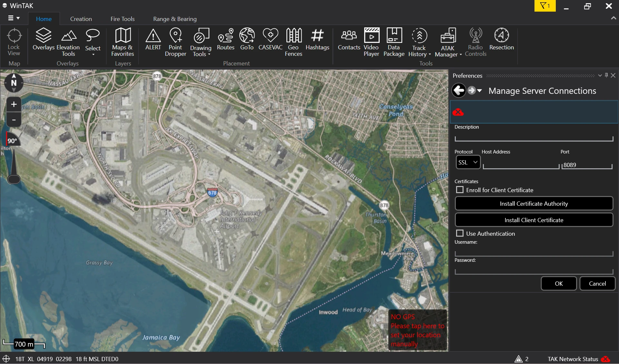Open Preferences navigation history dropdown arrow
This screenshot has width=619, height=364.
pyautogui.click(x=480, y=91)
